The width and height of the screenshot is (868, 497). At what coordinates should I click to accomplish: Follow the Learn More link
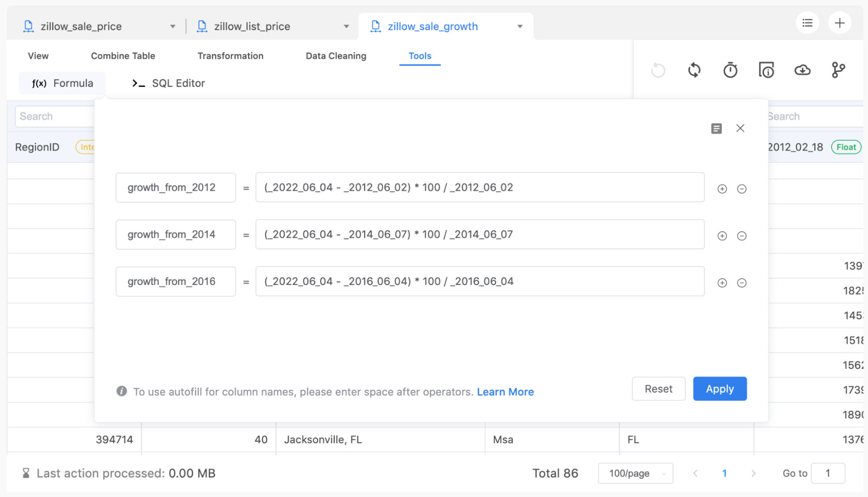505,392
